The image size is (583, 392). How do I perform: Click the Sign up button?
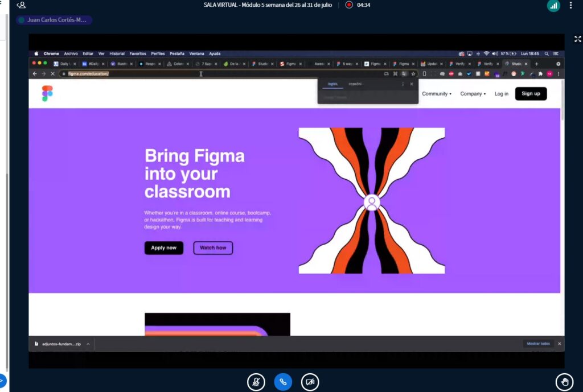(531, 94)
